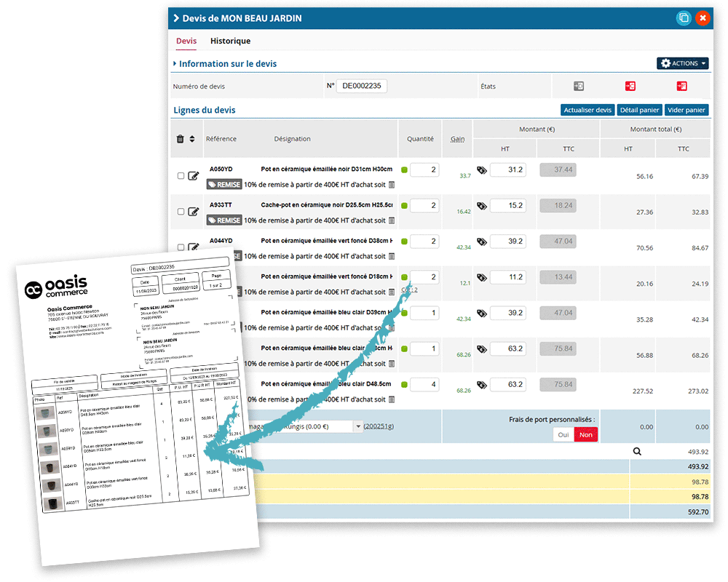Tick the checkbox for row A933TT
This screenshot has width=728, height=582.
(181, 212)
